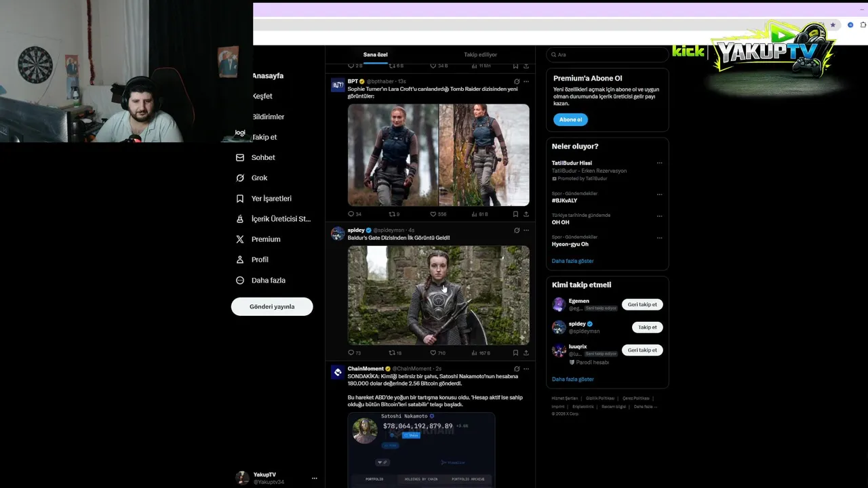Image resolution: width=868 pixels, height=488 pixels.
Task: Click the Daha fazla circle icon
Action: pyautogui.click(x=239, y=280)
